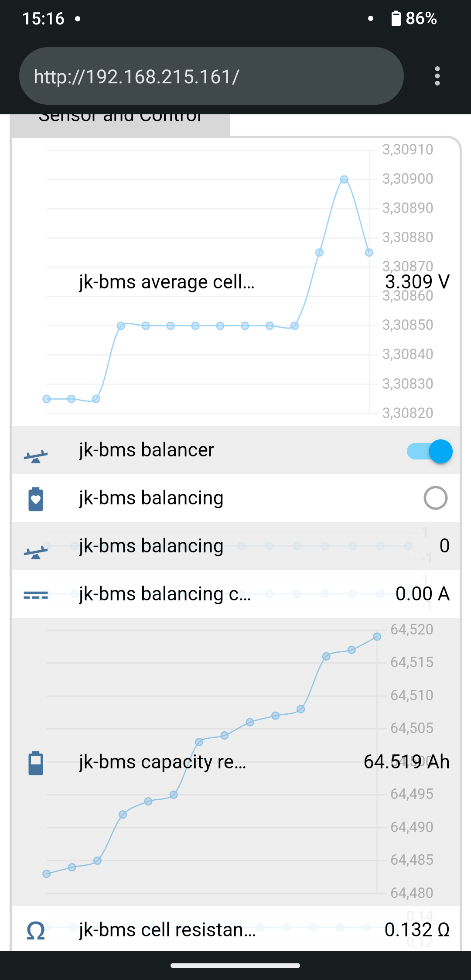Open the browser three-dot overflow menu
Screen dimensions: 471x980
click(437, 76)
